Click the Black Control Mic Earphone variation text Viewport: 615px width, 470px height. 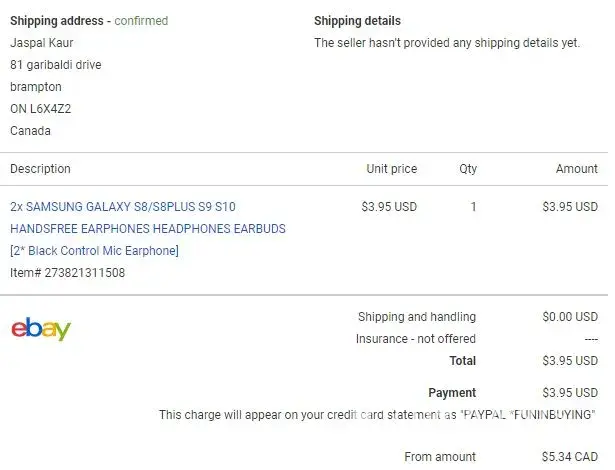click(x=94, y=250)
